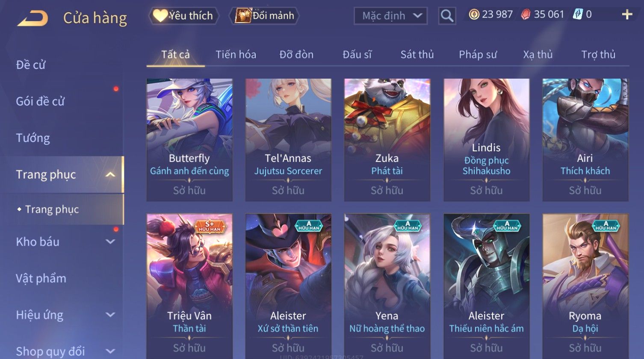Expand the Kho báu sidebar section
The image size is (644, 359).
[110, 241]
